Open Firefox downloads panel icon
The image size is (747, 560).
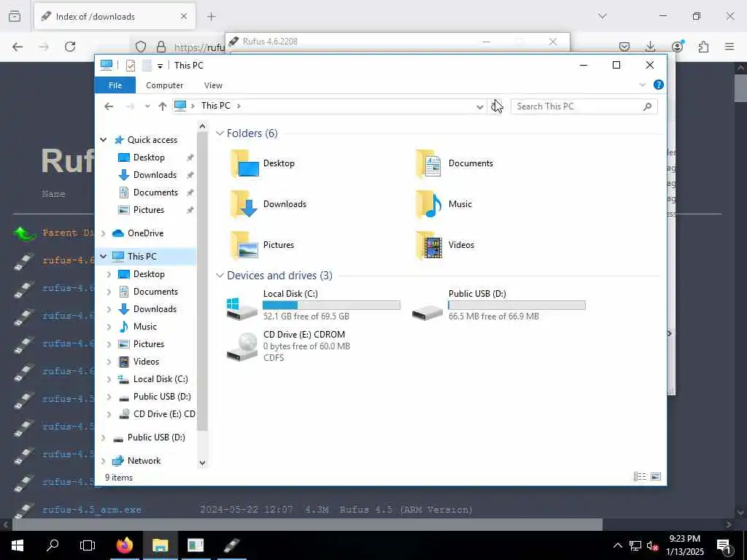(x=650, y=46)
